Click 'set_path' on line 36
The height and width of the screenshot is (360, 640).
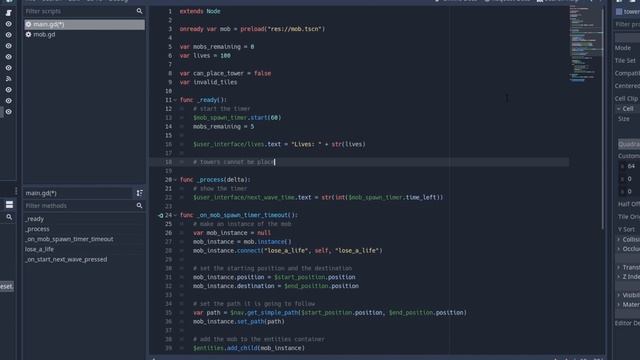coord(250,322)
